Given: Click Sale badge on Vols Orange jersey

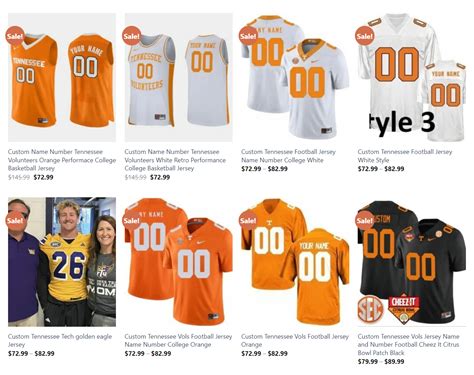Looking at the screenshot, I should point(248,220).
